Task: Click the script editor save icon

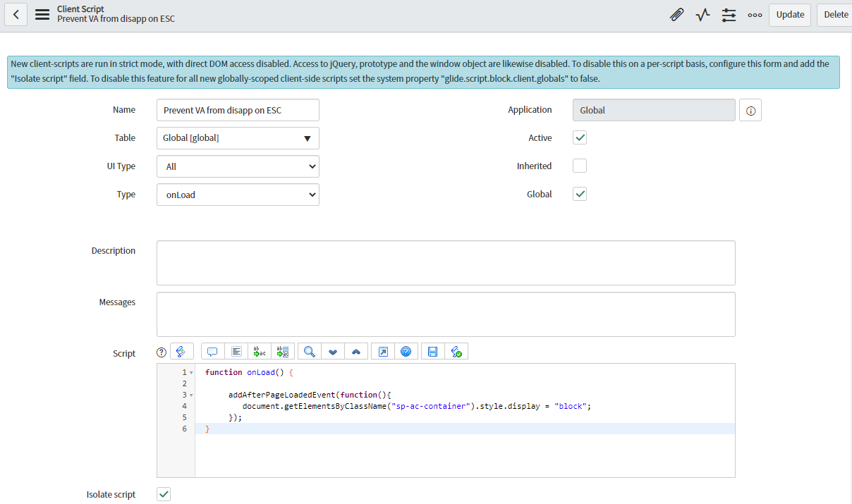Action: tap(432, 351)
